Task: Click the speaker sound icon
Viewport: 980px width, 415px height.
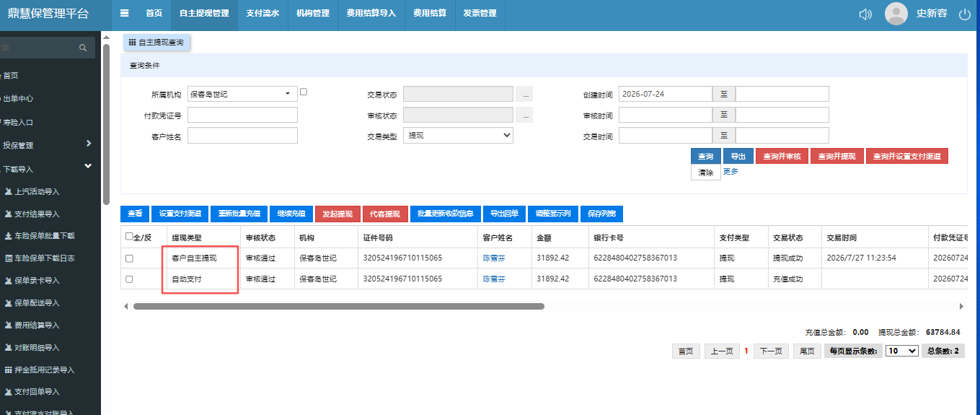Action: (x=865, y=14)
